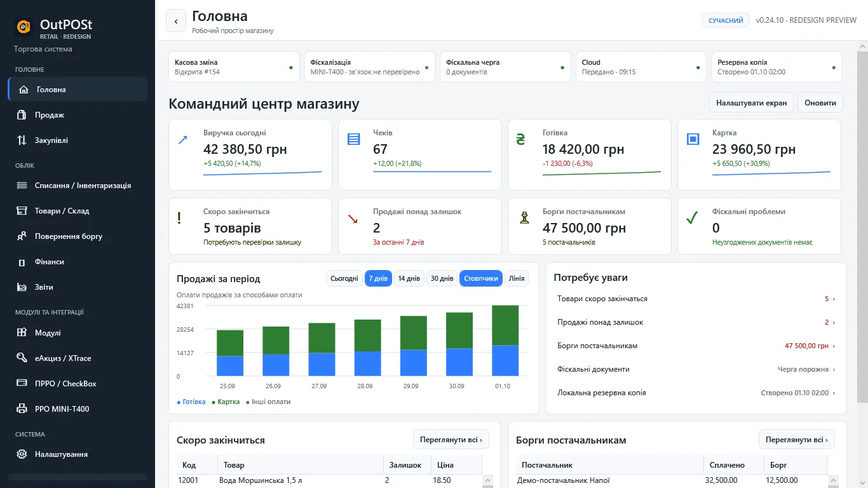Click the еАкциз / XTrace key icon
This screenshot has width=868, height=488.
22,358
